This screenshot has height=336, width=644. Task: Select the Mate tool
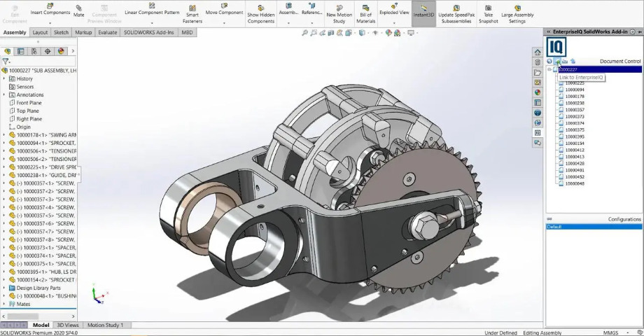click(x=79, y=10)
